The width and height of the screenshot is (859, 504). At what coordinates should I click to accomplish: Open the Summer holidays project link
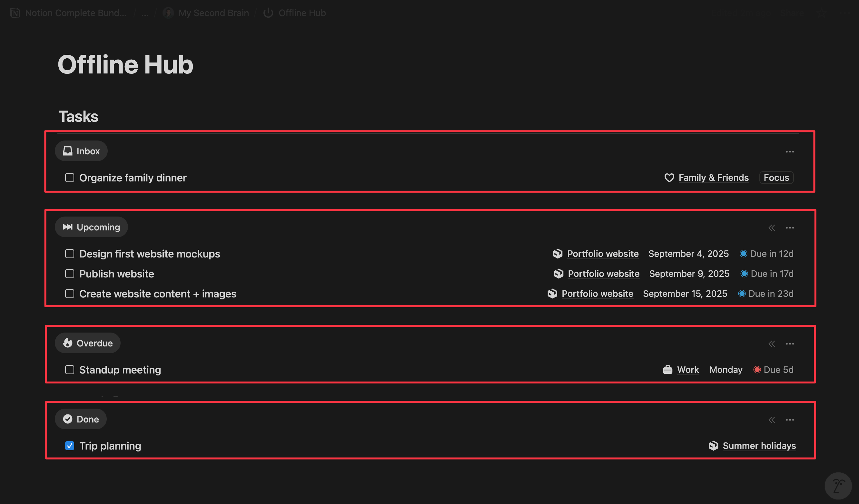coord(759,446)
